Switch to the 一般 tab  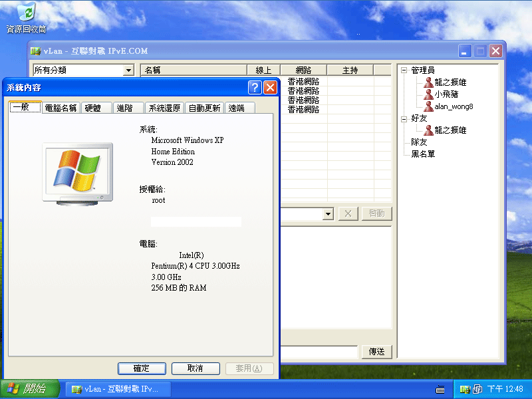(x=25, y=107)
